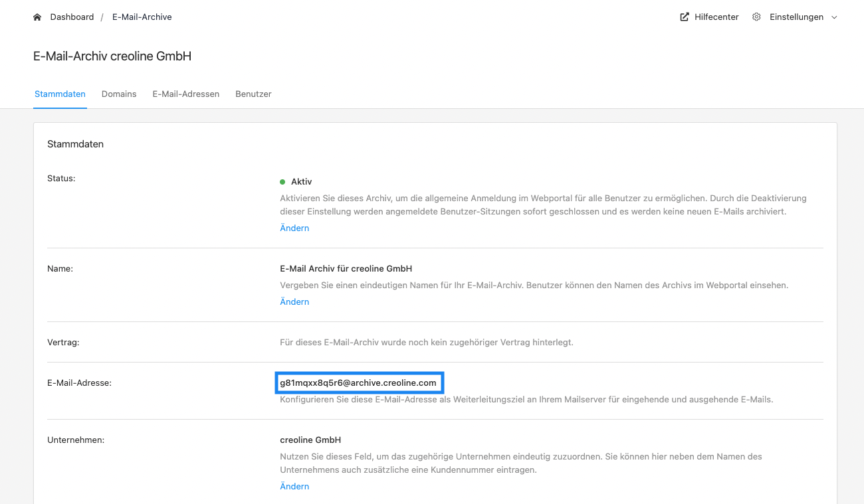
Task: Go to E-Mail-Archive breadcrumb
Action: tap(142, 17)
